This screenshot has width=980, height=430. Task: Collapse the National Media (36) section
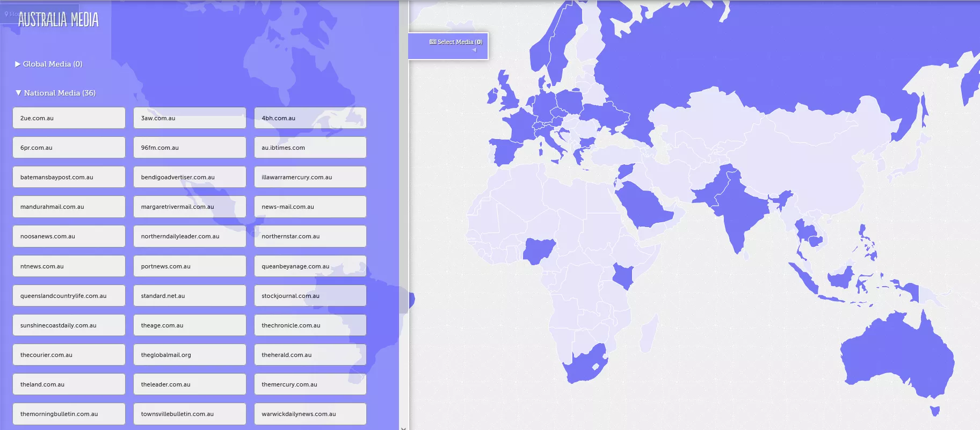pos(55,93)
